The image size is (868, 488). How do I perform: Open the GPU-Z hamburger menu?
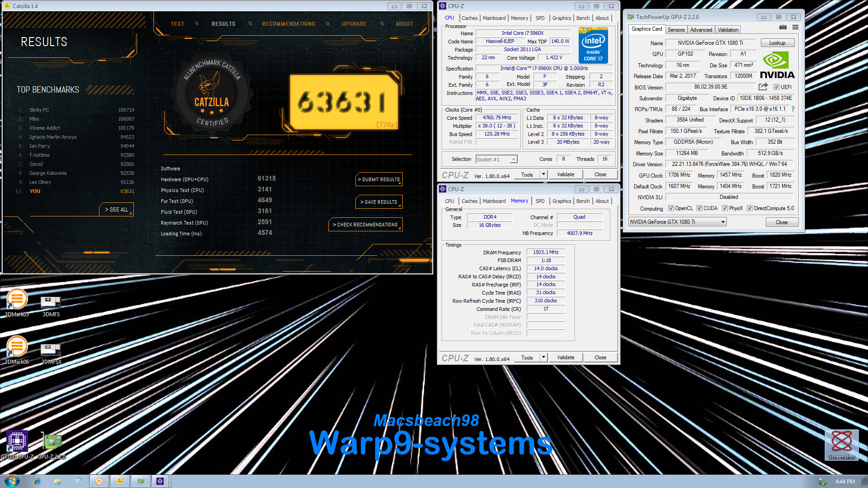point(795,28)
